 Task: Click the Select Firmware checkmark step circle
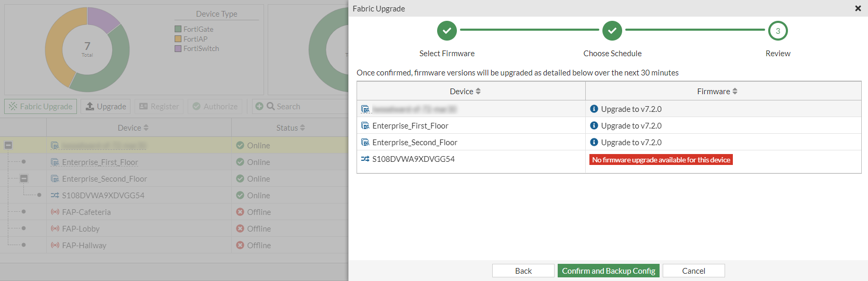[446, 31]
